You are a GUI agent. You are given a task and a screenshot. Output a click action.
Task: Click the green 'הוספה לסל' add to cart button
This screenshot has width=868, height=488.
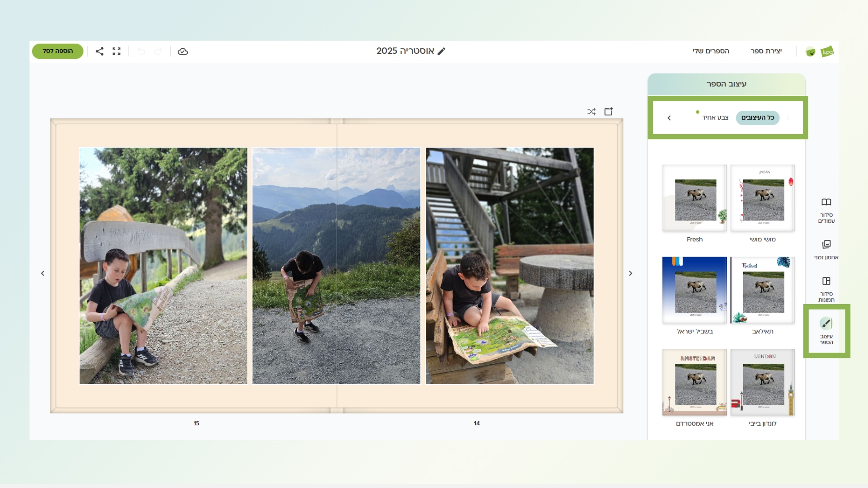click(x=57, y=51)
